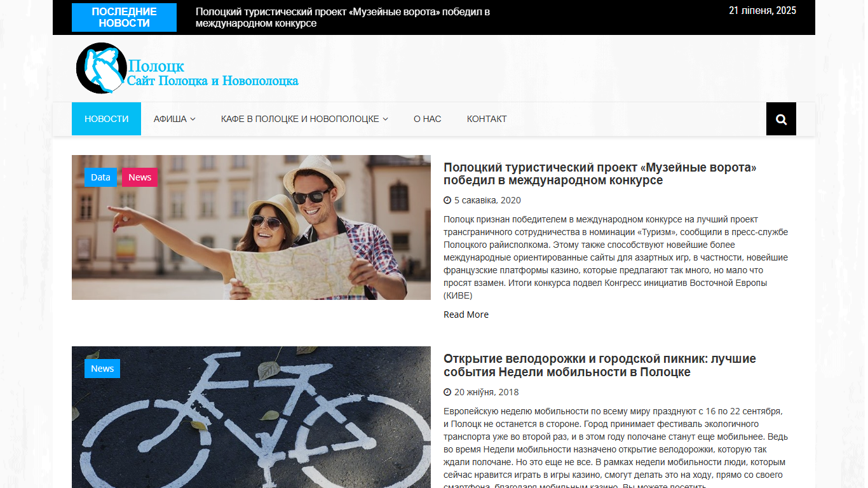
Task: Click the pink News tag on tourist photo
Action: pos(140,177)
